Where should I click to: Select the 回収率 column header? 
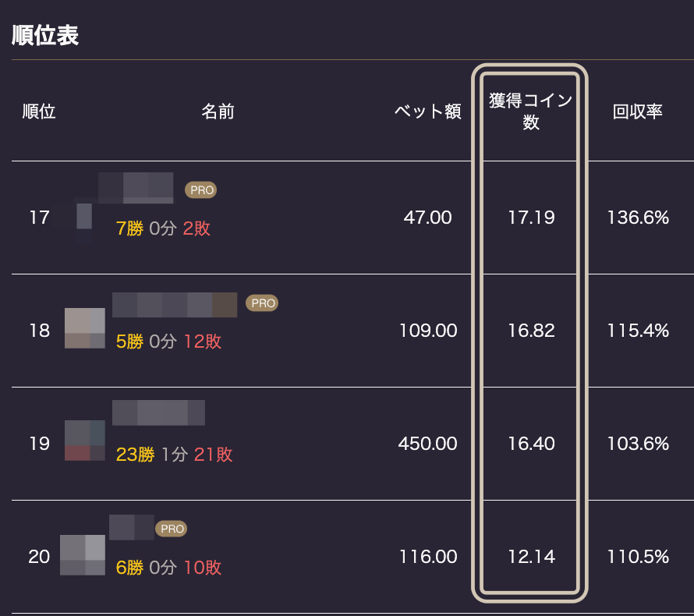(637, 111)
